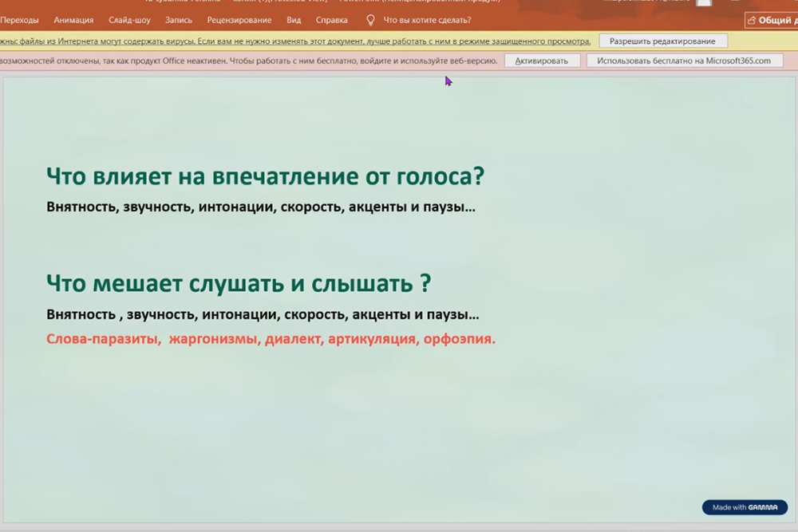Go to the Рецензирование tab
The width and height of the screenshot is (798, 532).
239,20
